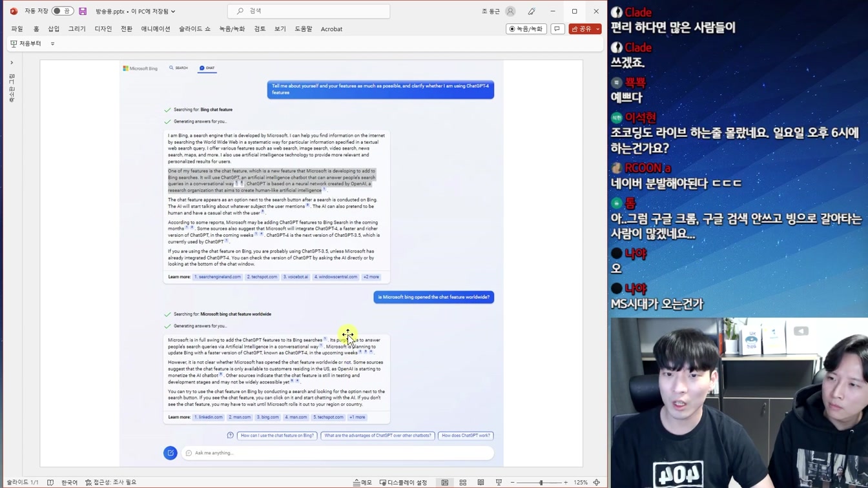Click the fit slide to window icon
Image resolution: width=868 pixels, height=488 pixels.
coord(597,482)
